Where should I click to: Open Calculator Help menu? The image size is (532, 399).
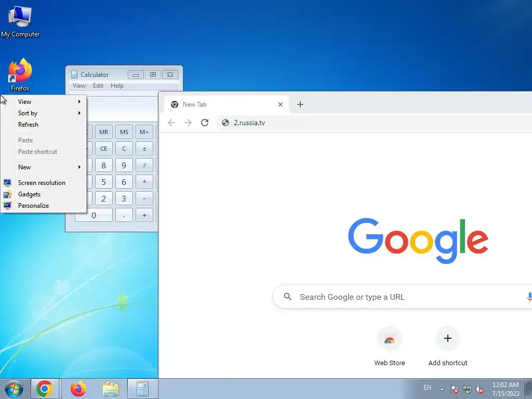click(x=117, y=86)
